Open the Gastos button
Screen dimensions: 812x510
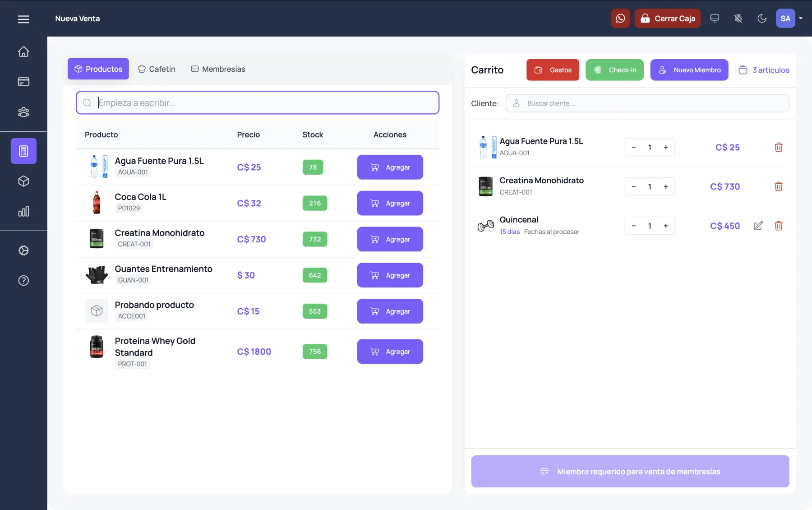tap(553, 70)
